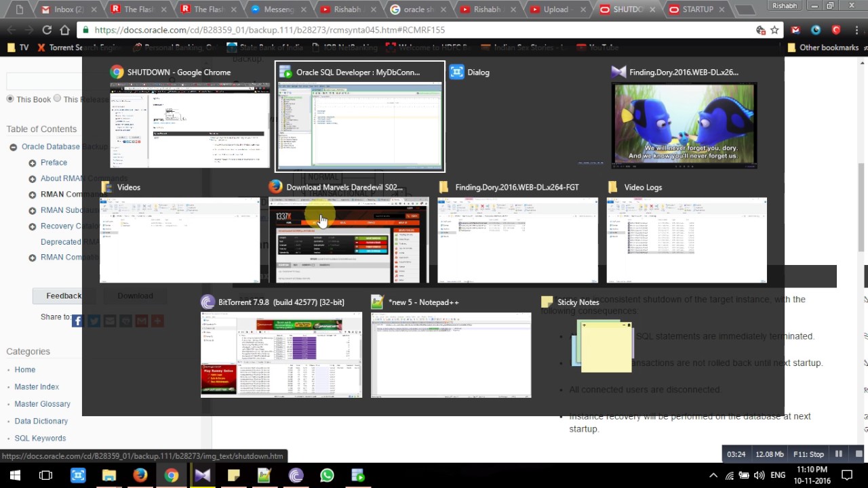Select the This Release radio button
The height and width of the screenshot is (488, 868).
tap(57, 99)
